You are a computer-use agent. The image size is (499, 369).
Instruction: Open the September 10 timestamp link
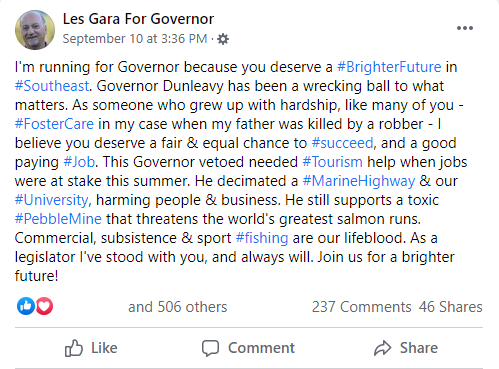tap(135, 39)
